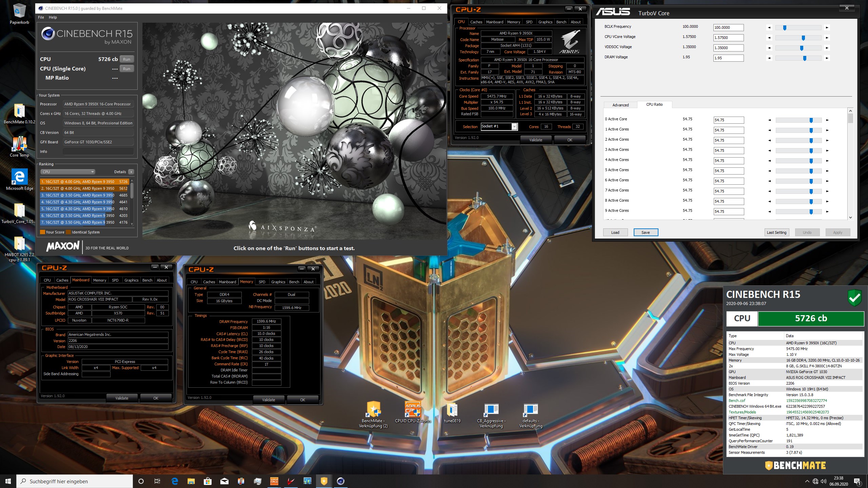Click Save in TurboV Core
This screenshot has height=488, width=868.
click(x=646, y=232)
